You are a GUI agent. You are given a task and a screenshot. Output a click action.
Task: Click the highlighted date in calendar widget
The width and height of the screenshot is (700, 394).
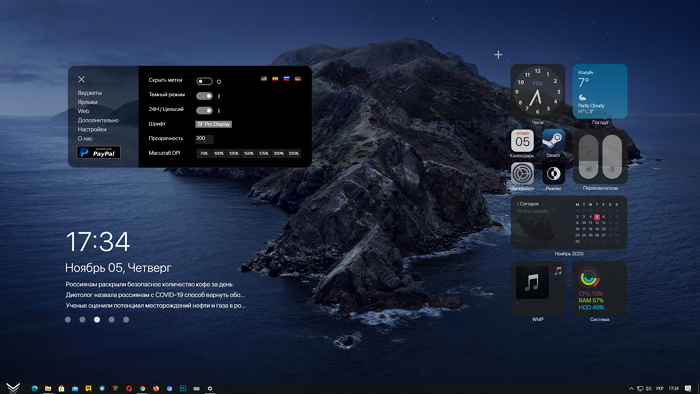coord(597,216)
